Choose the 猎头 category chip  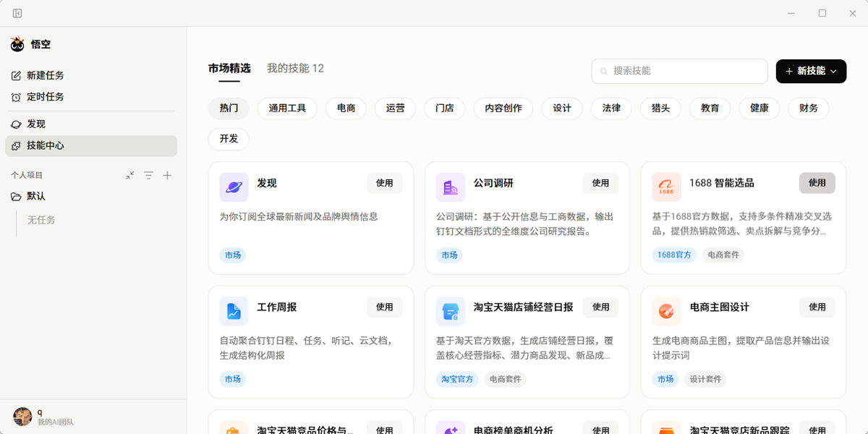pyautogui.click(x=660, y=109)
